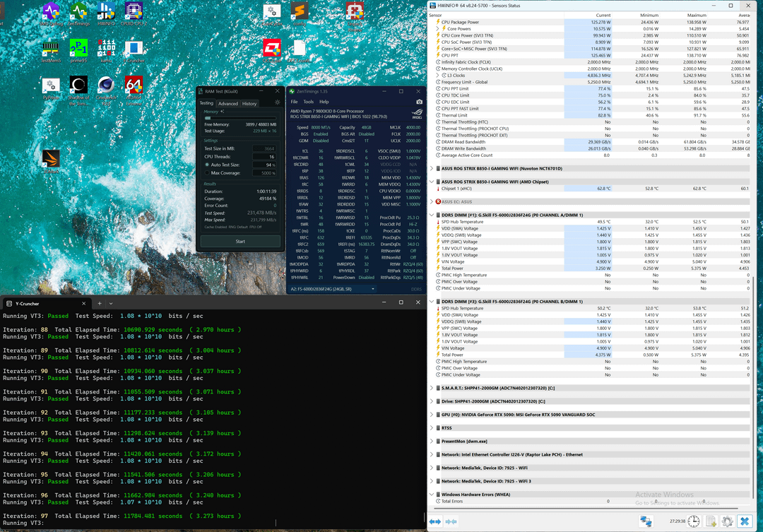Expand the ASUS EC sensor group
The width and height of the screenshot is (763, 532).
click(432, 201)
